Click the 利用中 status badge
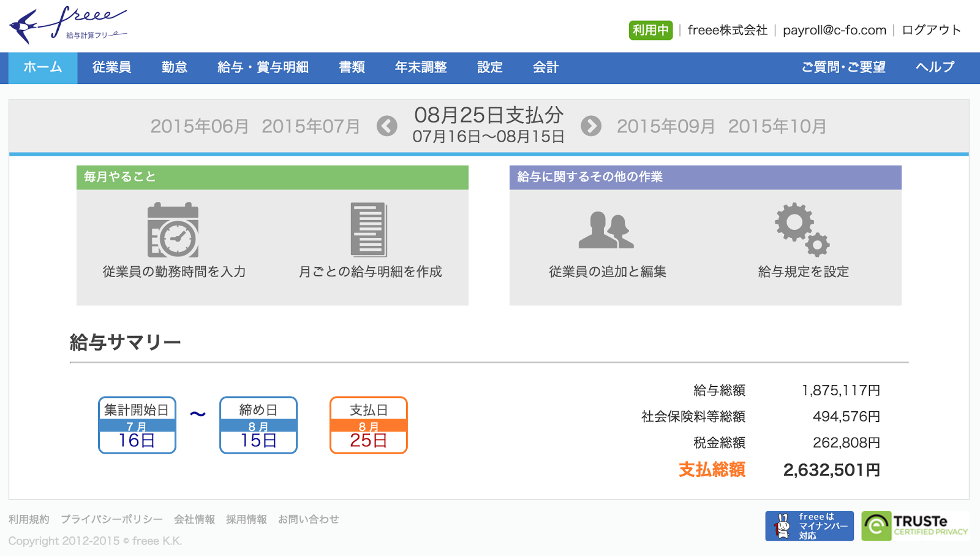The height and width of the screenshot is (556, 980). (x=650, y=30)
